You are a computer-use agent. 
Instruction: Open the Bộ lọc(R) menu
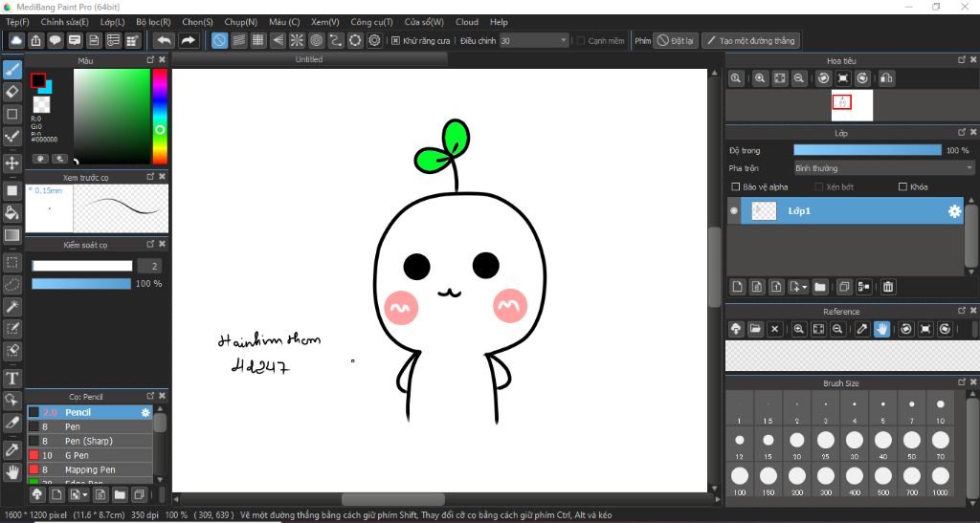tap(153, 22)
